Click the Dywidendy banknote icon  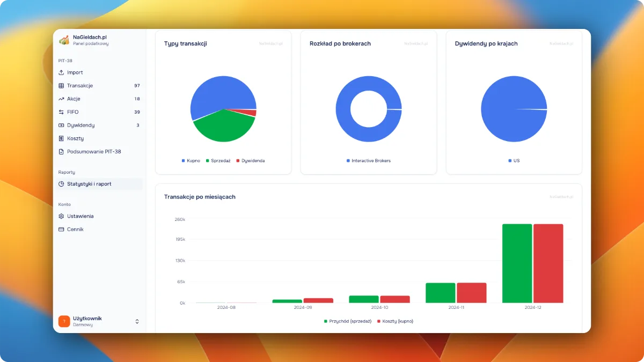pos(61,125)
